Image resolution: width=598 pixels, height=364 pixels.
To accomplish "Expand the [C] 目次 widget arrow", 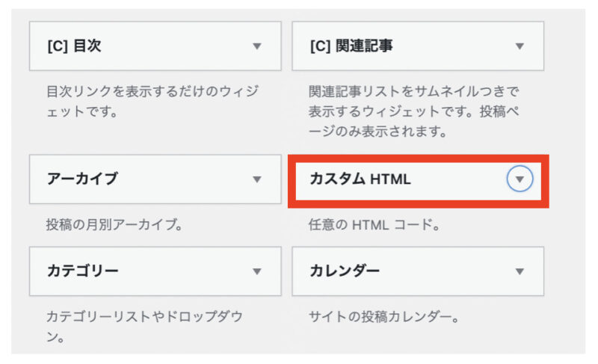I will click(257, 46).
